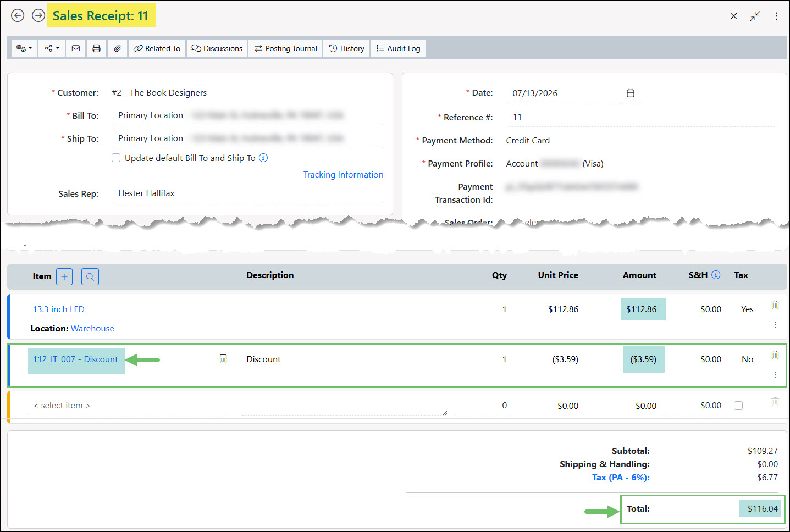Click the calculator icon on Discount line
Viewport: 790px width, 532px height.
pos(223,359)
